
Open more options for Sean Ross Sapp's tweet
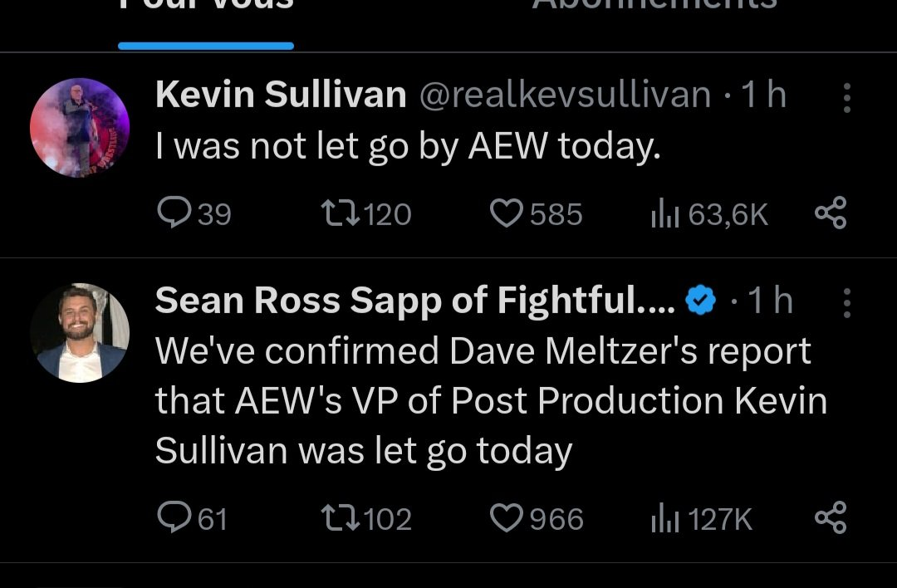[846, 303]
